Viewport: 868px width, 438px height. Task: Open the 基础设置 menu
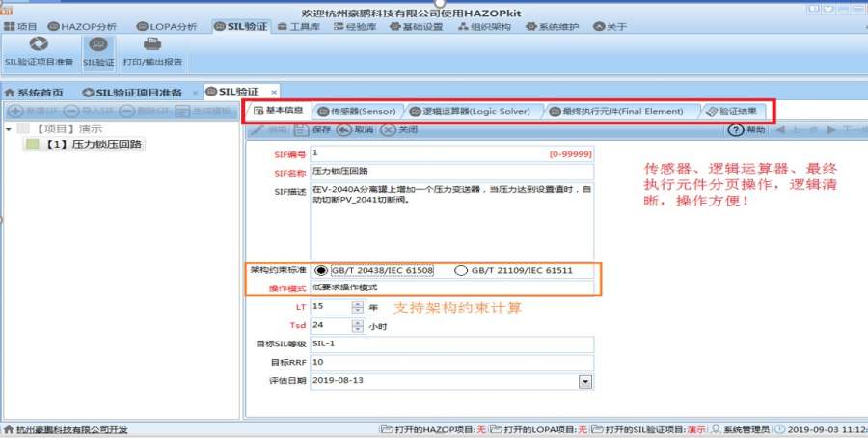coord(416,27)
